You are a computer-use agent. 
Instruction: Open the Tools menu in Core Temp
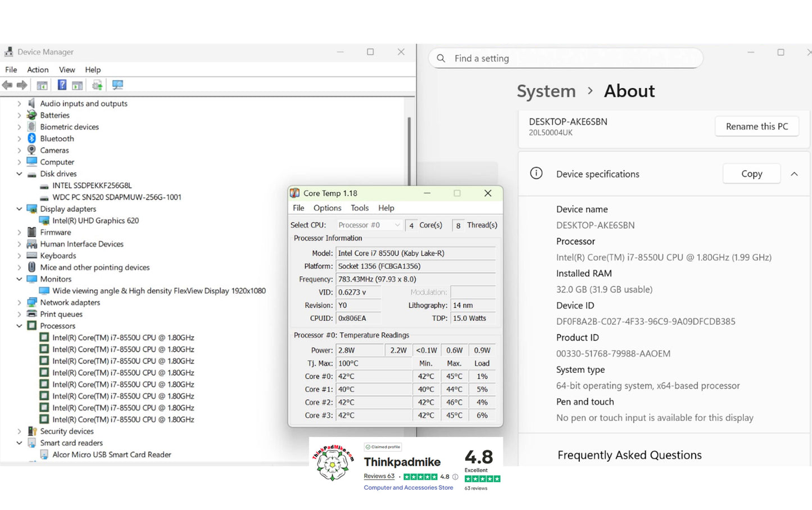pyautogui.click(x=360, y=208)
